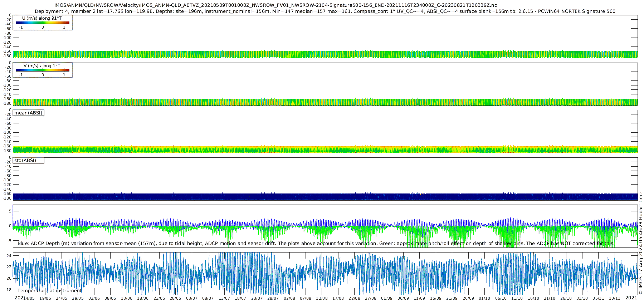Click the 01/09 date tick label
Screen dimensions: 644x304
click(x=387, y=298)
